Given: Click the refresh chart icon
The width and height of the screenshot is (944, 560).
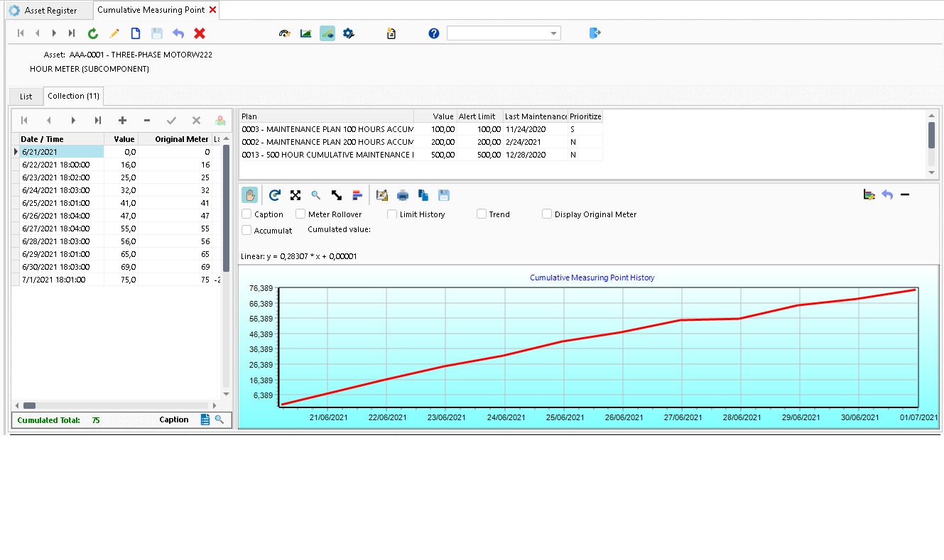Looking at the screenshot, I should click(275, 194).
